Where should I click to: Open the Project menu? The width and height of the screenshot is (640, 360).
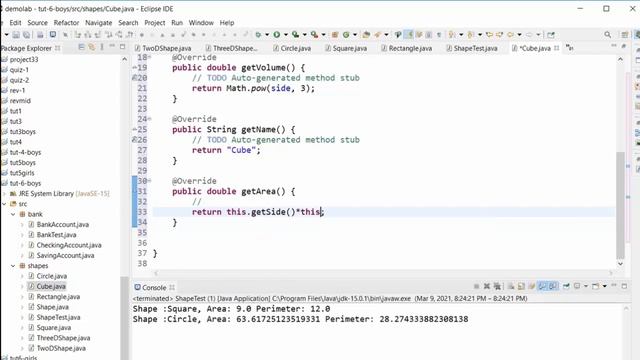pyautogui.click(x=155, y=23)
